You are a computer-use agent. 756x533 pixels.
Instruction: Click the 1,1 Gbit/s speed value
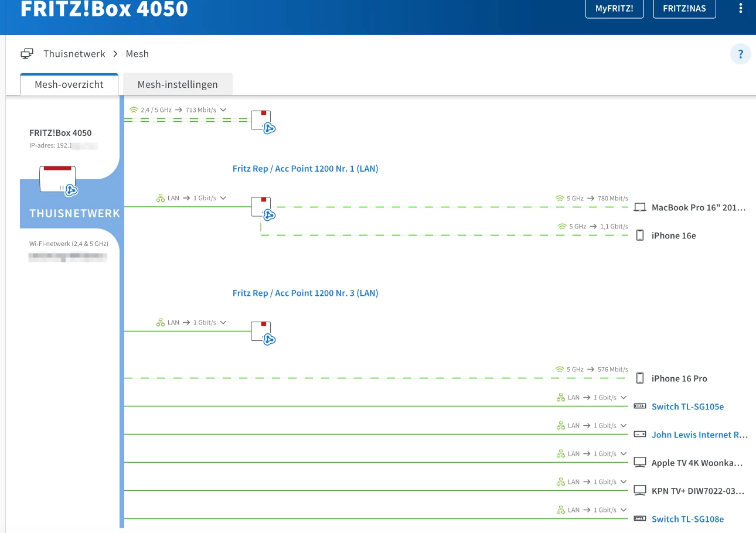[x=614, y=227]
